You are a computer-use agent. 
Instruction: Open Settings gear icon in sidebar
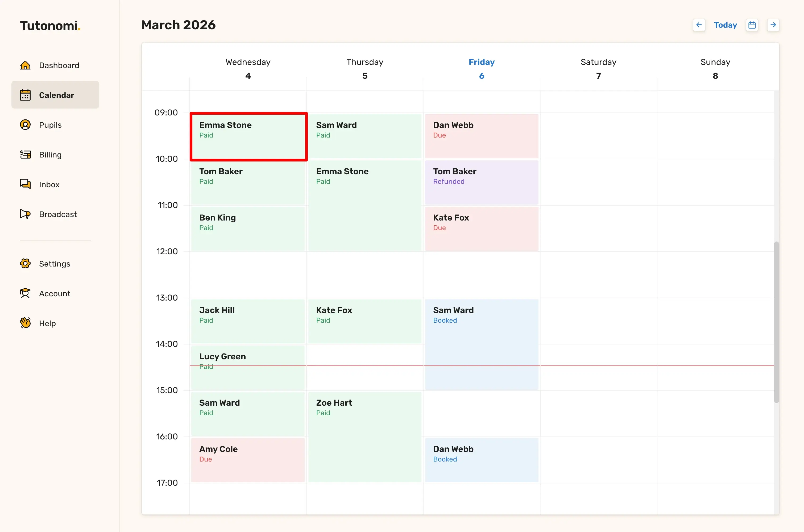(x=25, y=264)
